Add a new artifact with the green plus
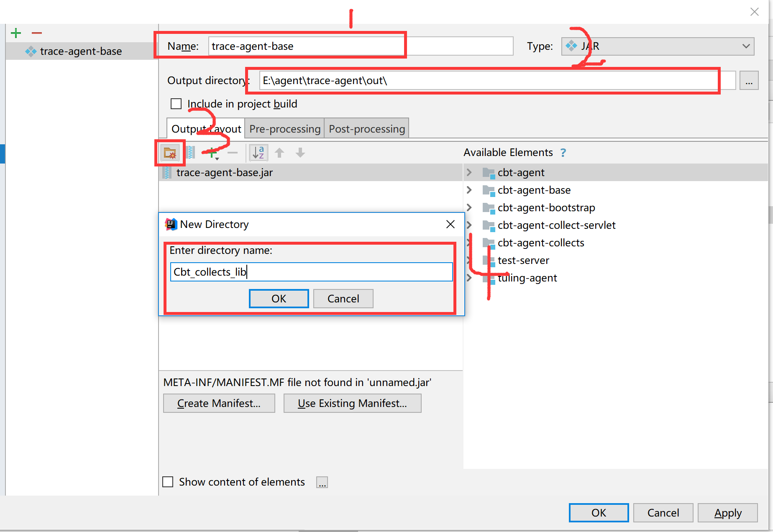The width and height of the screenshot is (773, 532). (x=16, y=33)
